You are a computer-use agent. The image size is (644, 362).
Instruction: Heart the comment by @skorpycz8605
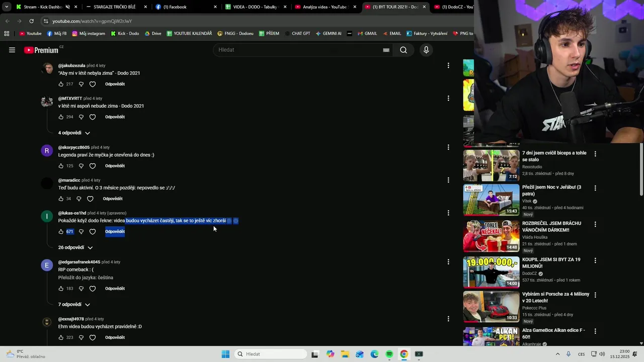click(x=93, y=166)
